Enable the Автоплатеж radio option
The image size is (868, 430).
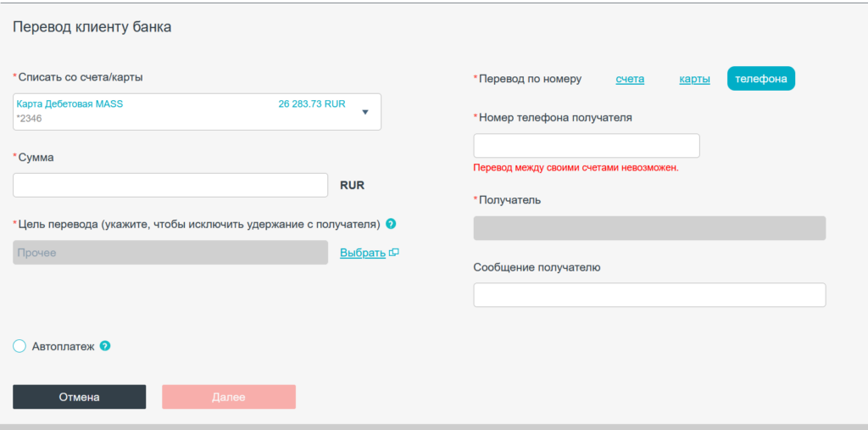19,347
